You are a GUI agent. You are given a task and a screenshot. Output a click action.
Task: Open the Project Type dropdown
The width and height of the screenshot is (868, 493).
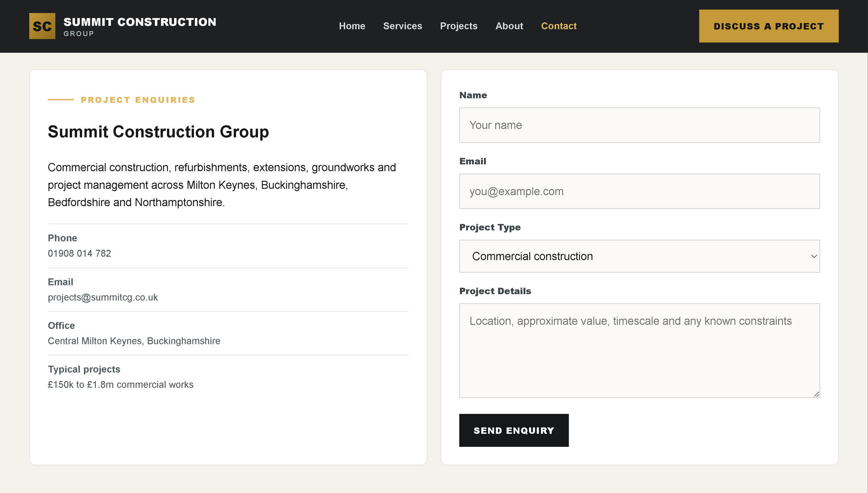pyautogui.click(x=639, y=256)
